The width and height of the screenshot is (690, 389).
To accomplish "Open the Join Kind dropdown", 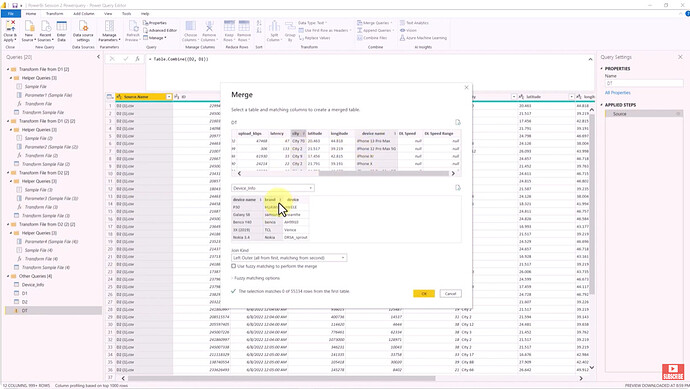I will coord(289,258).
